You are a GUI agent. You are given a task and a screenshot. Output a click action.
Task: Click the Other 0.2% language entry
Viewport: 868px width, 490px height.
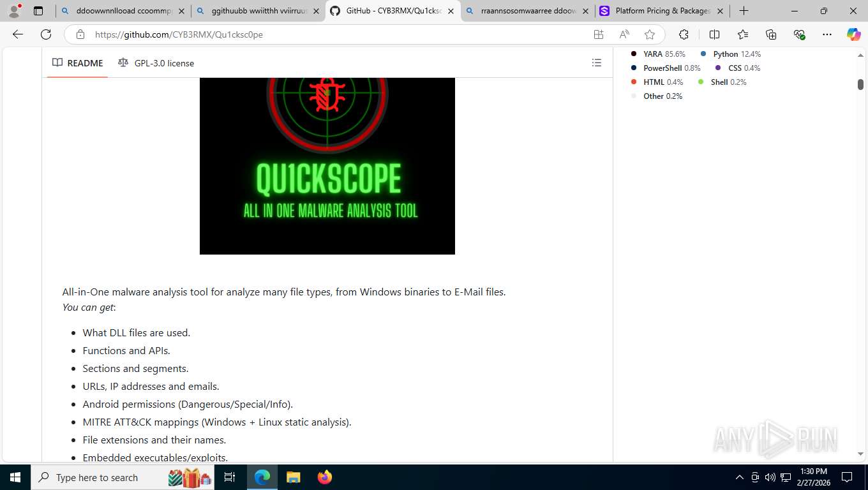[x=657, y=96]
